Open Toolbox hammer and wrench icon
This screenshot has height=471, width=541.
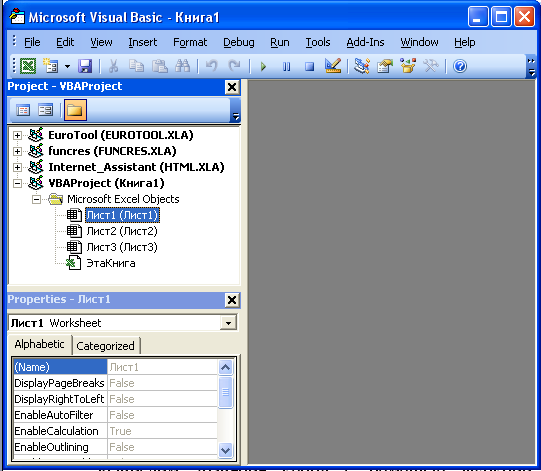pos(431,66)
